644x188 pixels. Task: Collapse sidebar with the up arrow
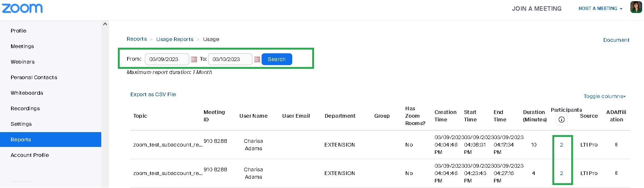pos(105,24)
